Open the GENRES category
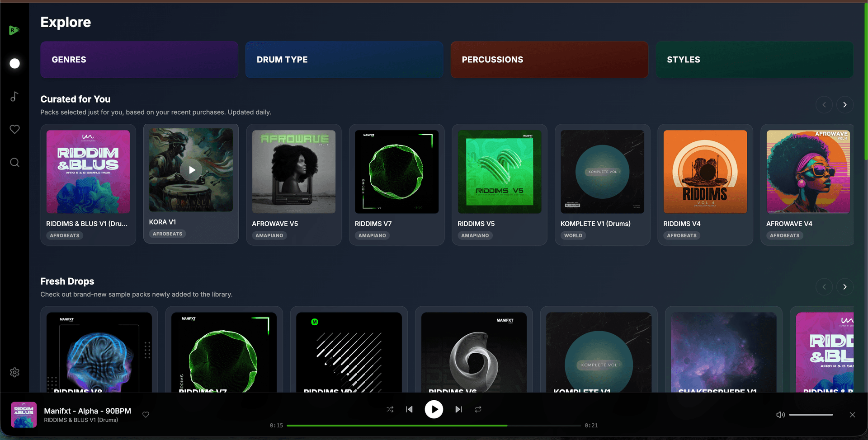The width and height of the screenshot is (868, 440). [x=139, y=60]
